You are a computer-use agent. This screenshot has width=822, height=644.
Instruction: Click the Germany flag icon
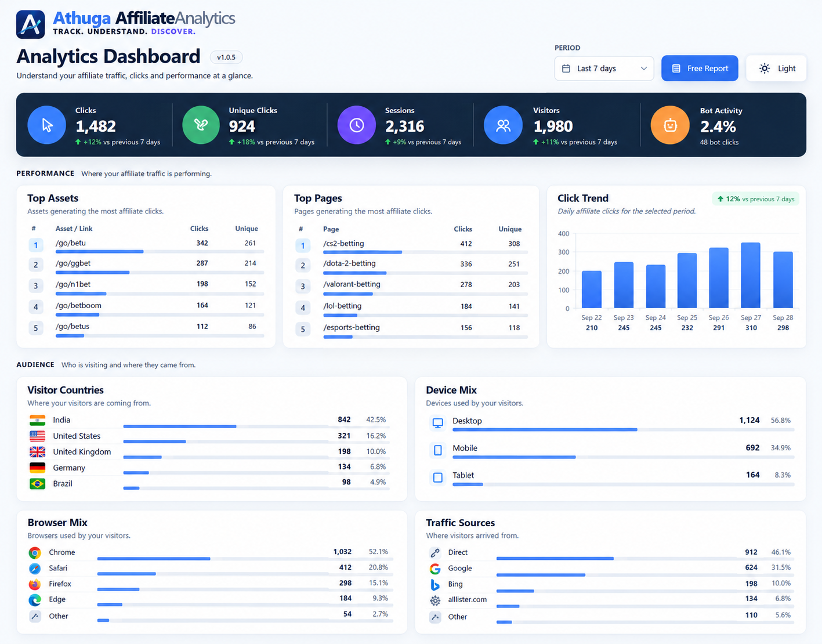point(37,468)
